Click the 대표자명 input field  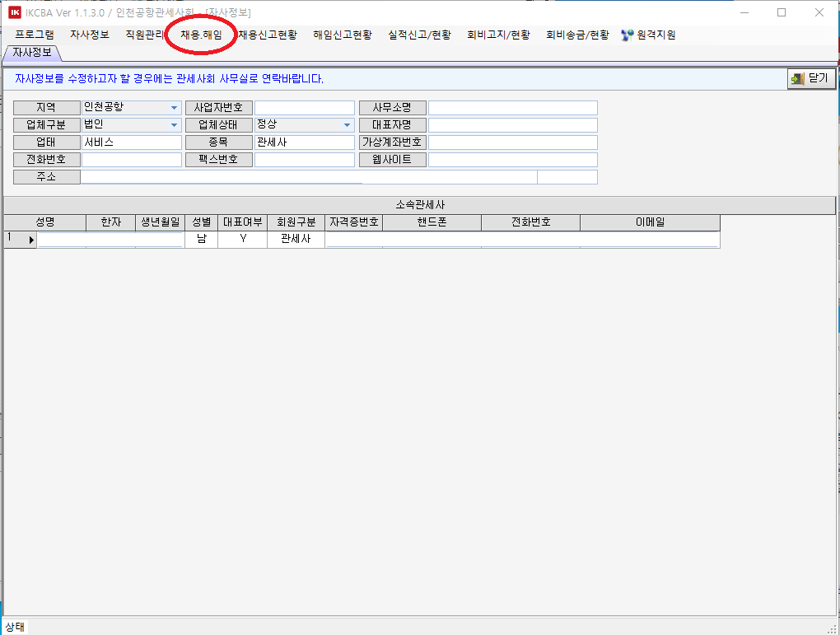[x=512, y=125]
